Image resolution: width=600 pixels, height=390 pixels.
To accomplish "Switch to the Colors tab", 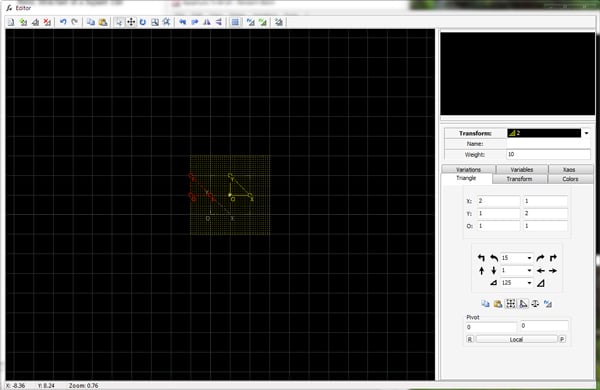I will pos(570,179).
